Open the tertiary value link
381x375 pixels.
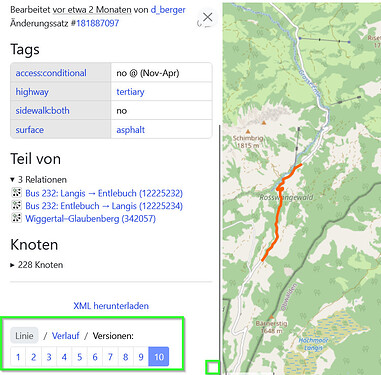coord(130,92)
